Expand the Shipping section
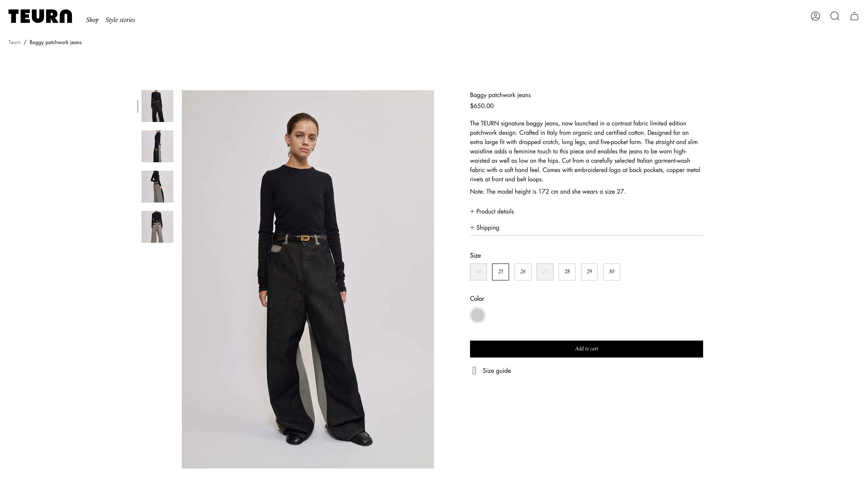The width and height of the screenshot is (868, 488). [x=485, y=228]
